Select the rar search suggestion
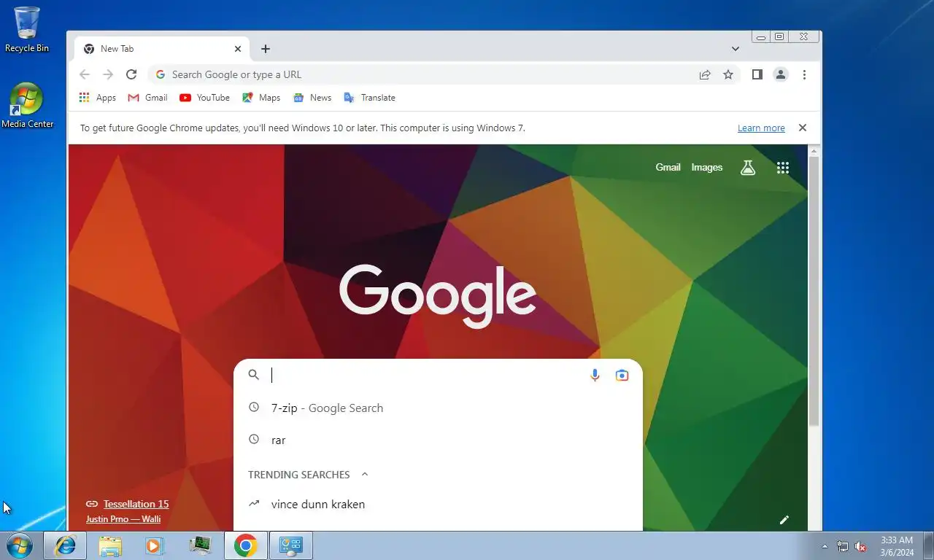This screenshot has width=934, height=560. [438, 440]
